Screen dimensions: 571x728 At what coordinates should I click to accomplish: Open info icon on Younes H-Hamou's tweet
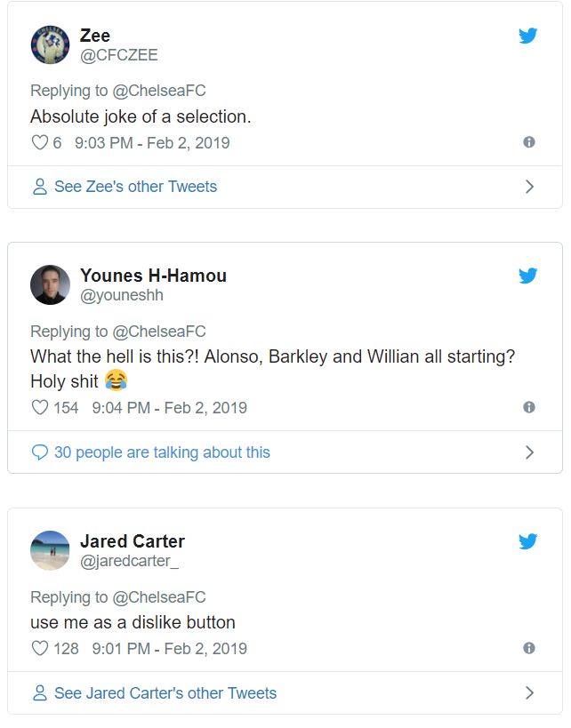coord(529,407)
